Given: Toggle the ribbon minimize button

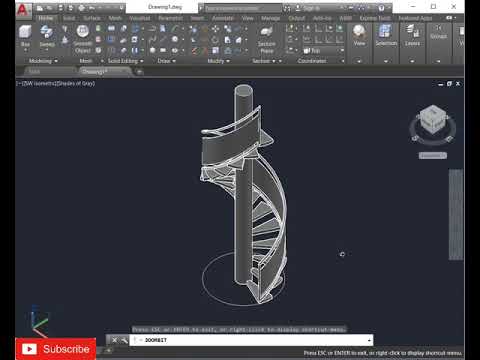Looking at the screenshot, I should [449, 18].
